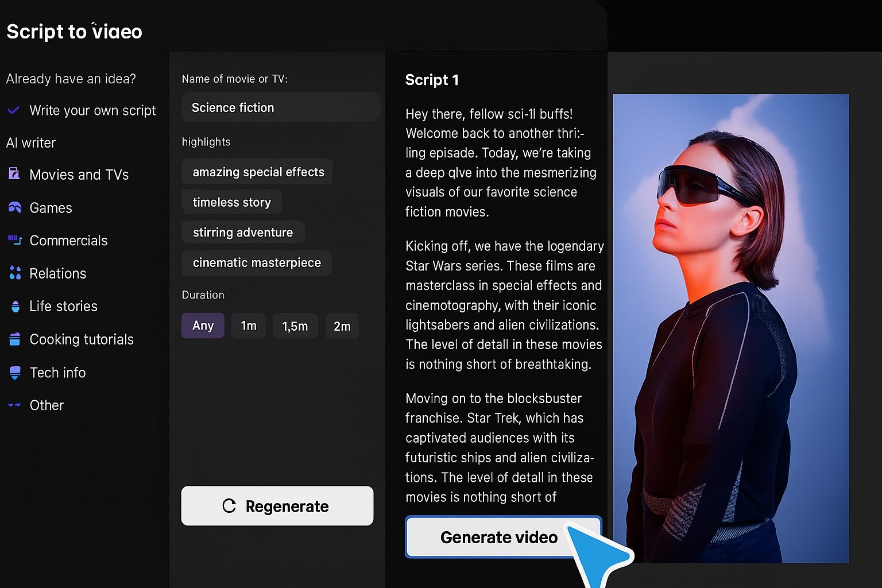This screenshot has height=588, width=882.
Task: Click the woman with sunglasses preview image
Action: click(730, 327)
